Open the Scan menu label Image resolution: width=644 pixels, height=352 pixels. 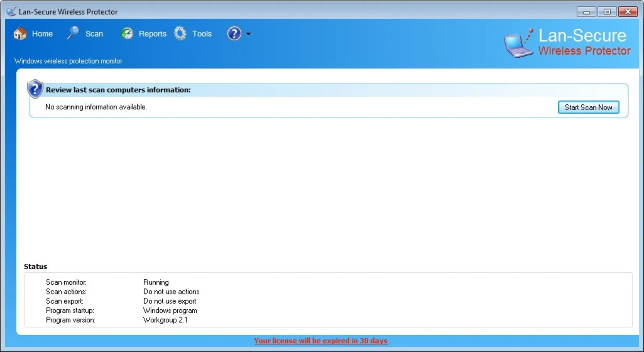(94, 34)
